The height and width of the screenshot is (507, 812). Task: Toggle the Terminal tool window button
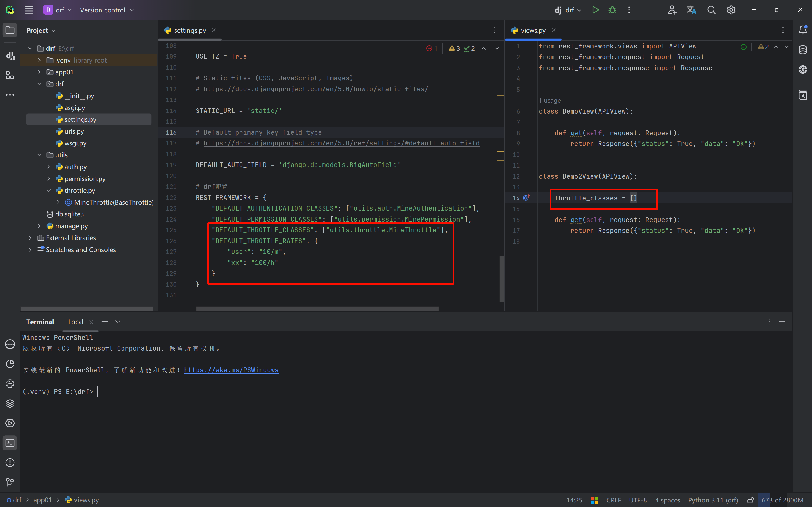10,443
